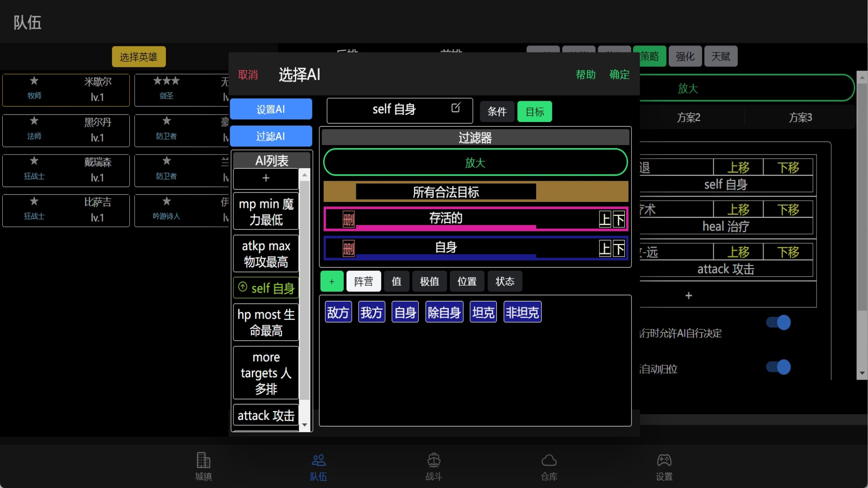
Task: Toggle the AI自行决定 switch
Action: coord(778,322)
